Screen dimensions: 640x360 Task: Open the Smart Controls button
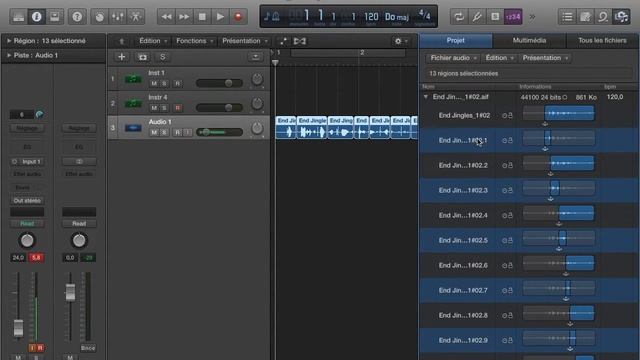pos(100,17)
